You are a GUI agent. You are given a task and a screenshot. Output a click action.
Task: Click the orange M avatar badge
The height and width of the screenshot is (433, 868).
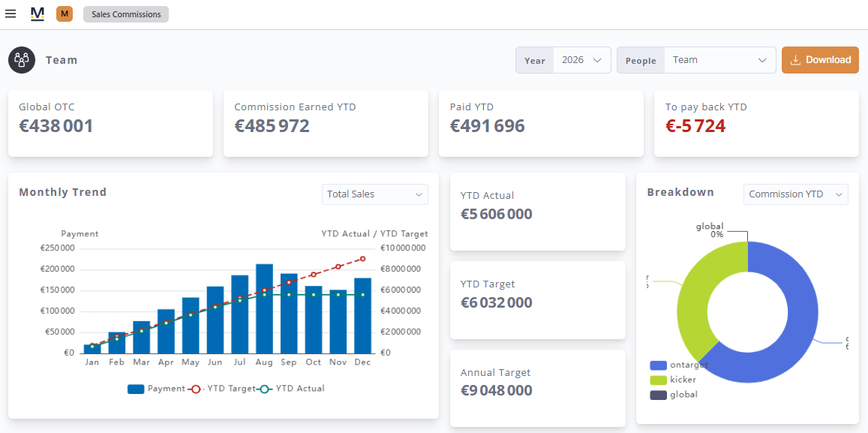click(65, 14)
